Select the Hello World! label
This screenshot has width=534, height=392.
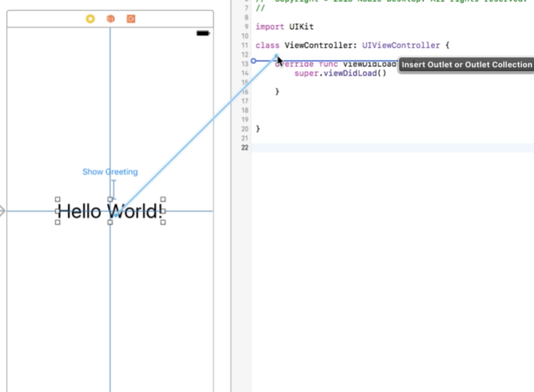(82, 211)
